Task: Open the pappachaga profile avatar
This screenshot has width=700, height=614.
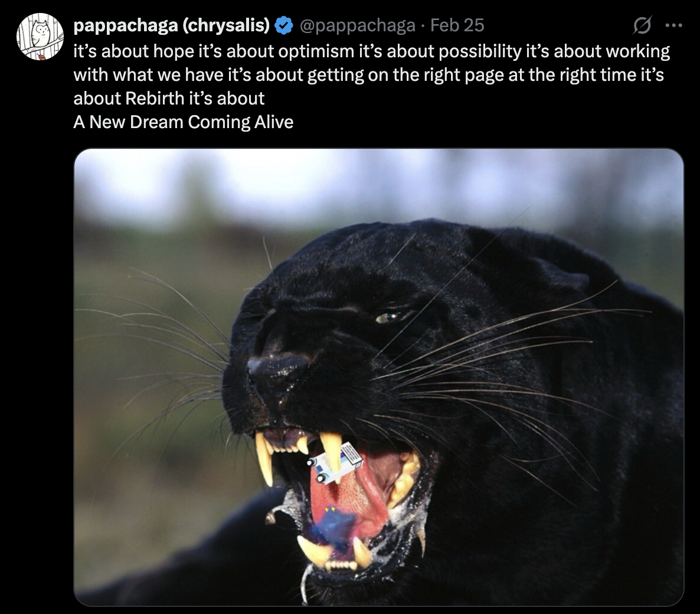Action: click(40, 37)
